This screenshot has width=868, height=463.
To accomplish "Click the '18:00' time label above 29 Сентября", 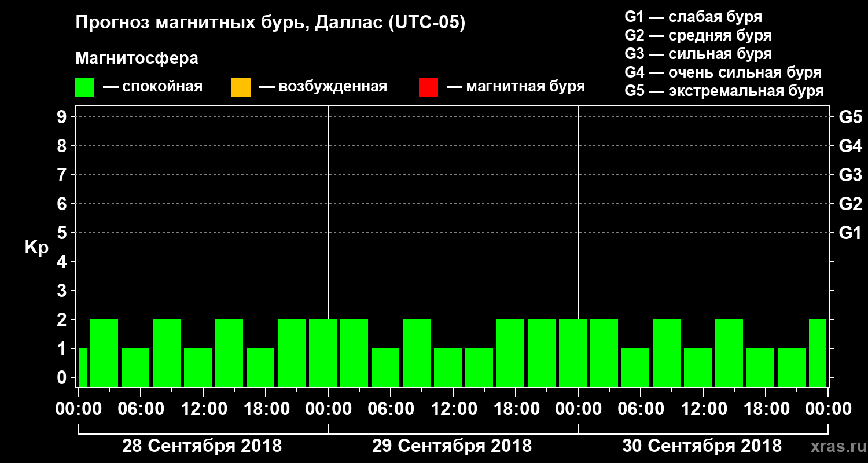I will (x=516, y=409).
